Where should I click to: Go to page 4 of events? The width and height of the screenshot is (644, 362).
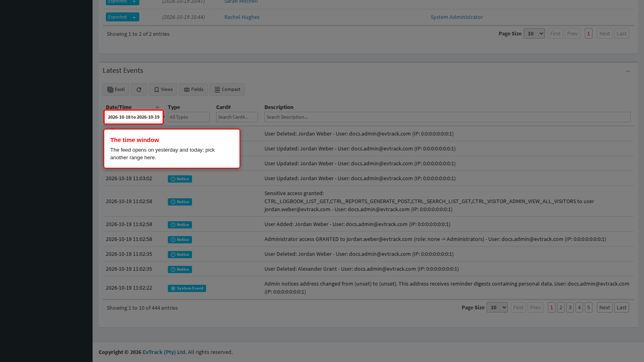(x=579, y=308)
